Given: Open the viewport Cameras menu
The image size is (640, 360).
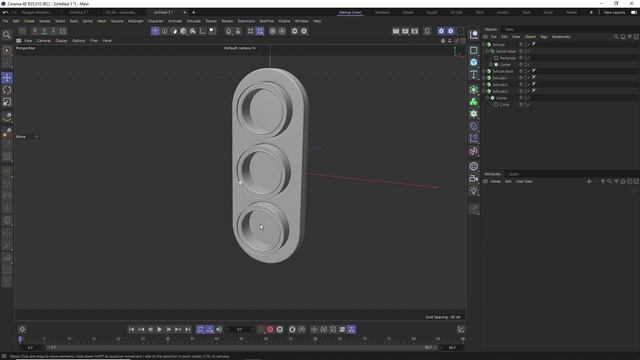Looking at the screenshot, I should 44,41.
